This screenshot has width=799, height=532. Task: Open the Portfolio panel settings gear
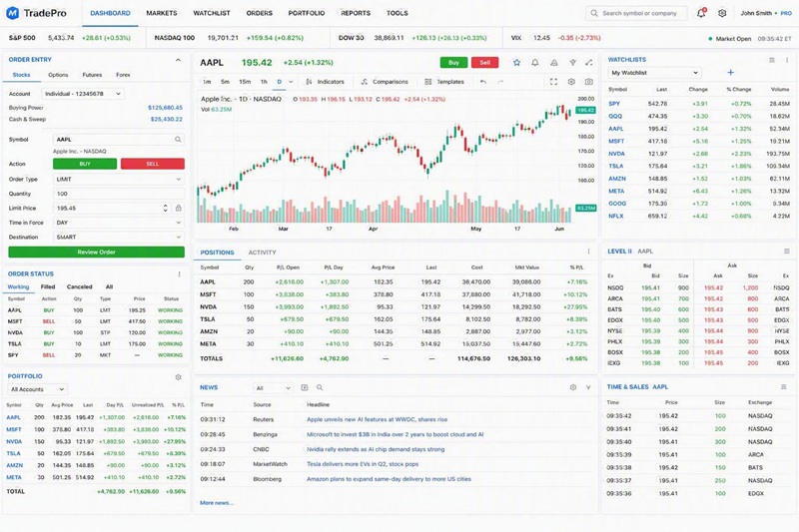click(179, 377)
